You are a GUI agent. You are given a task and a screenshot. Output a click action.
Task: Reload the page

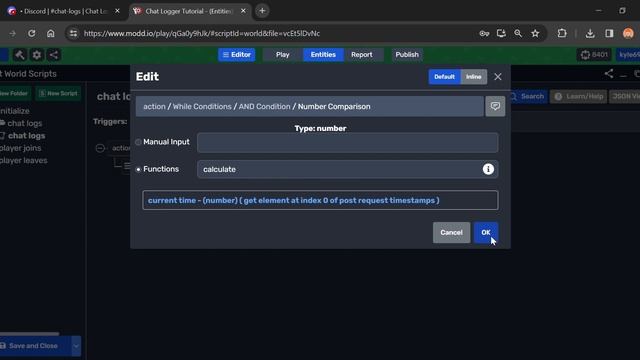tap(31, 33)
